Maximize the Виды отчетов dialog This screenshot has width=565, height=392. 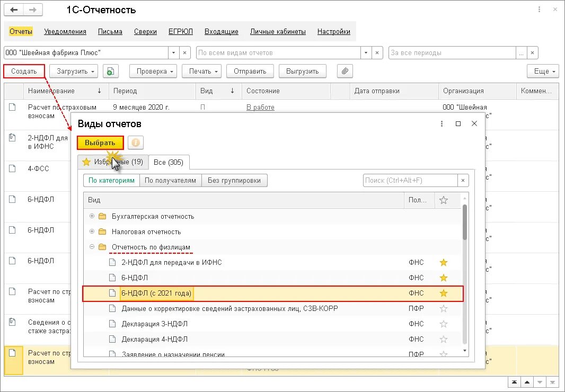coord(458,124)
